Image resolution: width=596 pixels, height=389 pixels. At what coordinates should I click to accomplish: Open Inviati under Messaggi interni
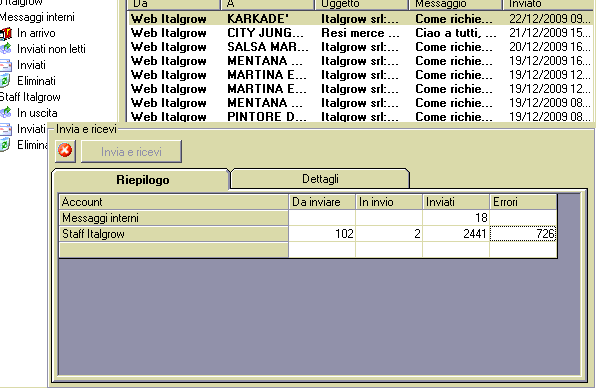tap(31, 65)
